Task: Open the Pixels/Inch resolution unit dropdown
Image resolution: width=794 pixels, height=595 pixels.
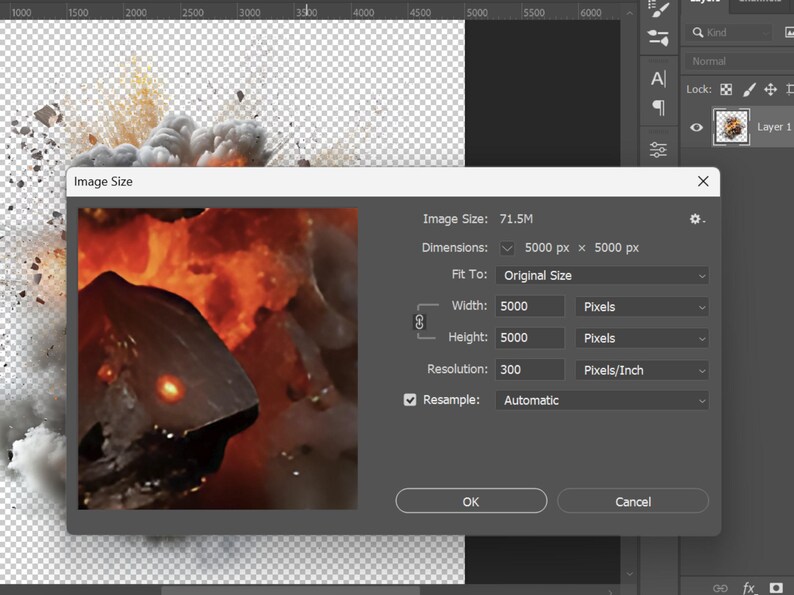Action: pos(642,370)
